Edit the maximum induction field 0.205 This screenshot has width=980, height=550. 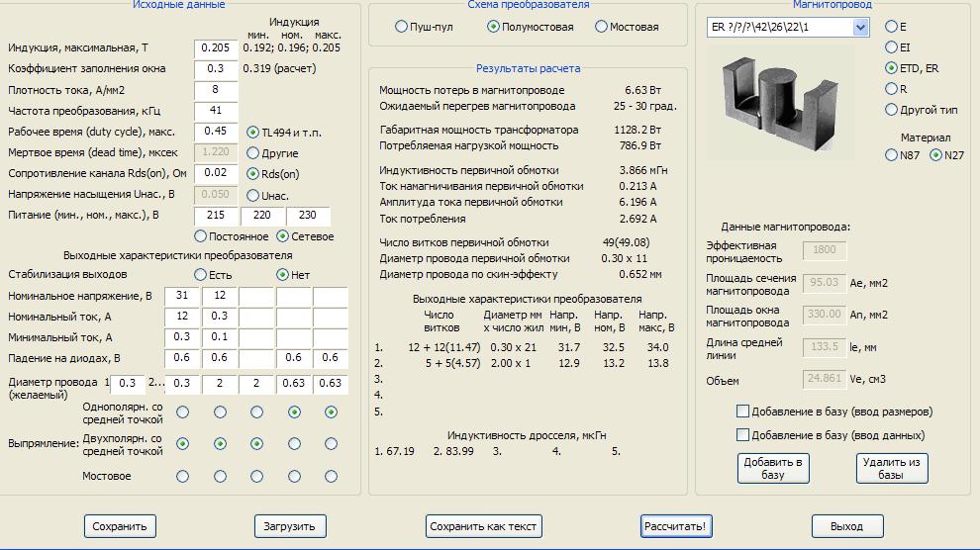(216, 48)
